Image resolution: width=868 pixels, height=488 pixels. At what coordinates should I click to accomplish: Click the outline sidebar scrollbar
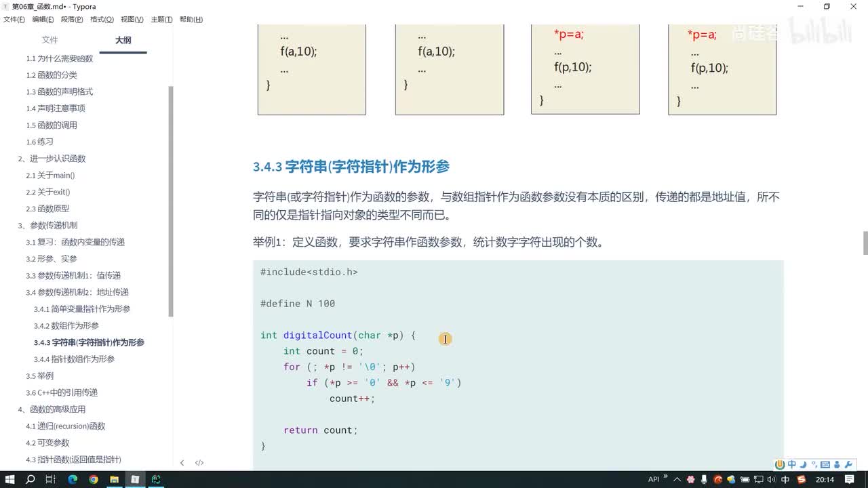pyautogui.click(x=171, y=201)
